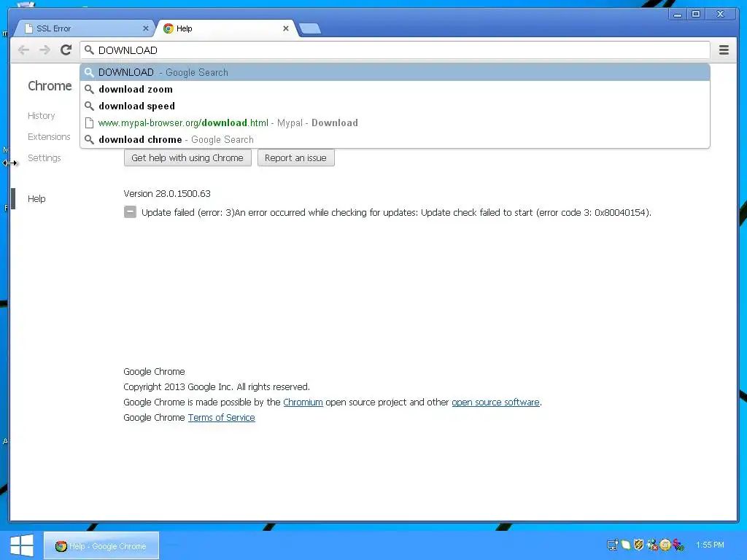Click the security shield tray icon
This screenshot has width=747, height=560.
pyautogui.click(x=639, y=544)
